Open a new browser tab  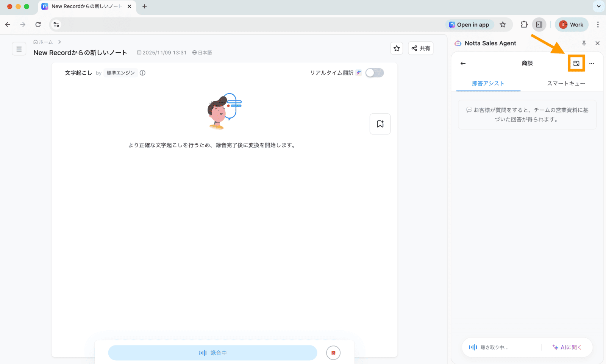click(144, 6)
